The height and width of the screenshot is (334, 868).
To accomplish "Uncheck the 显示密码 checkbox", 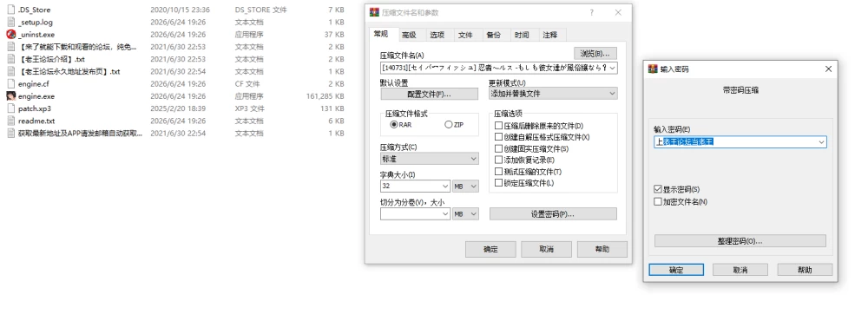I will (658, 189).
